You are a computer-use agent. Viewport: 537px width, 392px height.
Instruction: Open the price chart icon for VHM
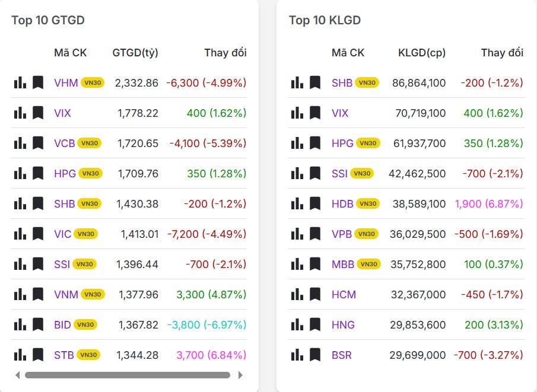coord(18,82)
